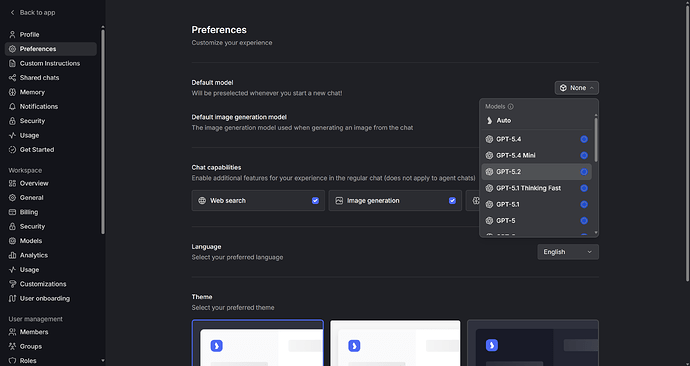690x366 pixels.
Task: Choose Auto in the Models menu
Action: [536, 121]
